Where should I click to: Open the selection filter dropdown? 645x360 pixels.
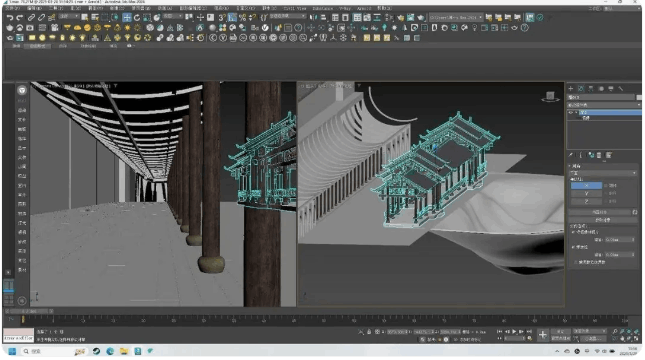(x=69, y=16)
